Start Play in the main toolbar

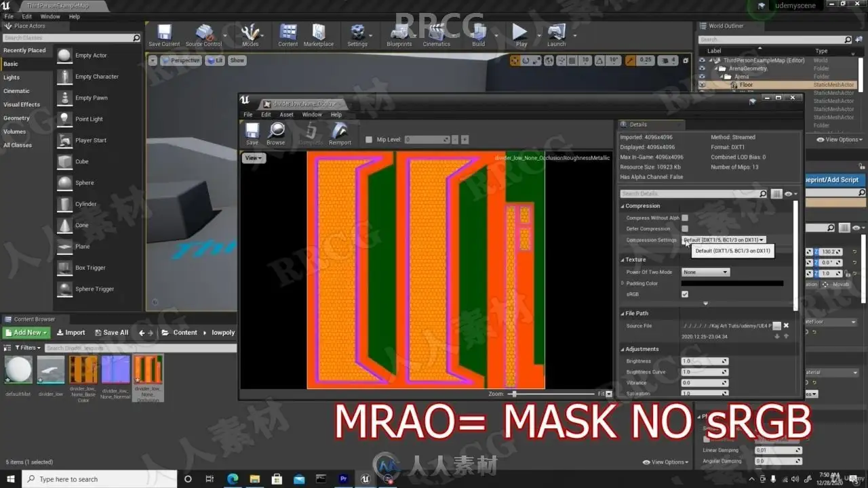point(520,35)
